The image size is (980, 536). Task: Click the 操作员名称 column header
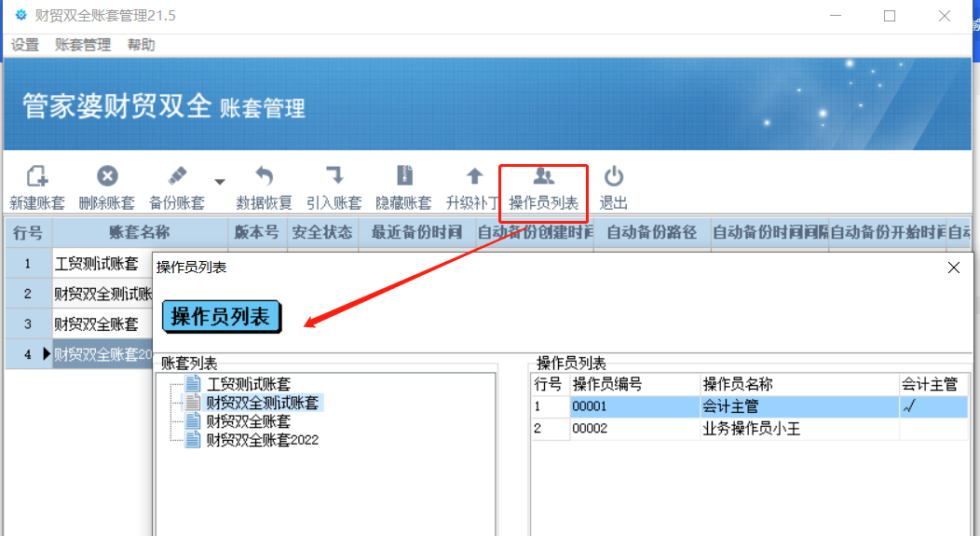(x=799, y=384)
